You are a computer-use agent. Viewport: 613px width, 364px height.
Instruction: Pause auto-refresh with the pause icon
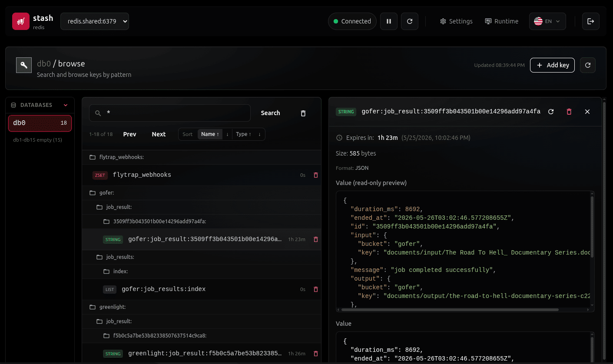pyautogui.click(x=389, y=21)
